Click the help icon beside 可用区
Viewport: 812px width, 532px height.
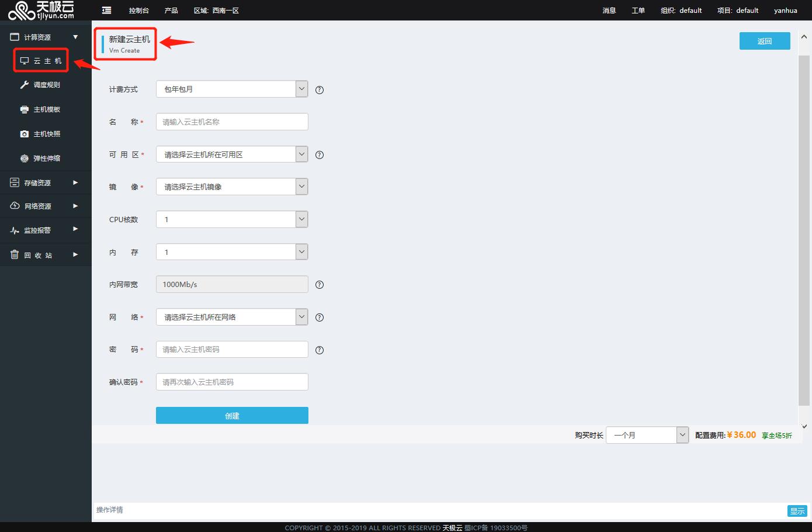[x=320, y=155]
